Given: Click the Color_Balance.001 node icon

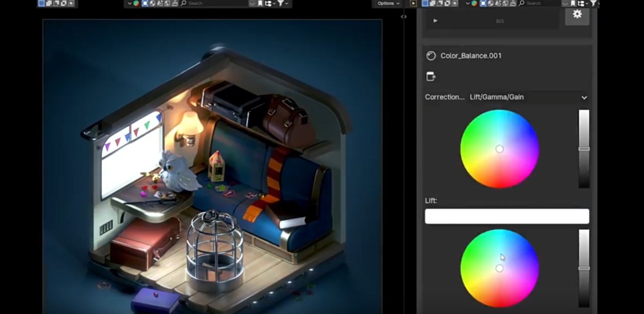Looking at the screenshot, I should click(431, 56).
